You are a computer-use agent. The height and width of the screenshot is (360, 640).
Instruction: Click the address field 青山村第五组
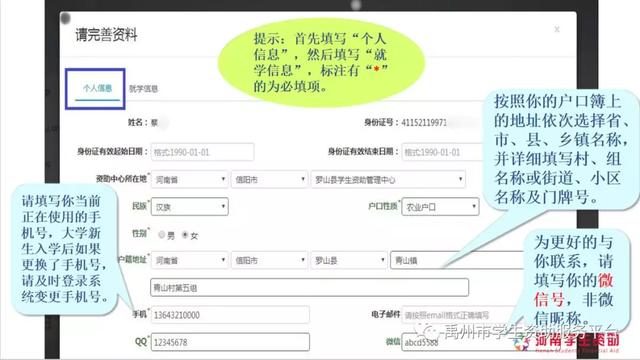tap(309, 287)
